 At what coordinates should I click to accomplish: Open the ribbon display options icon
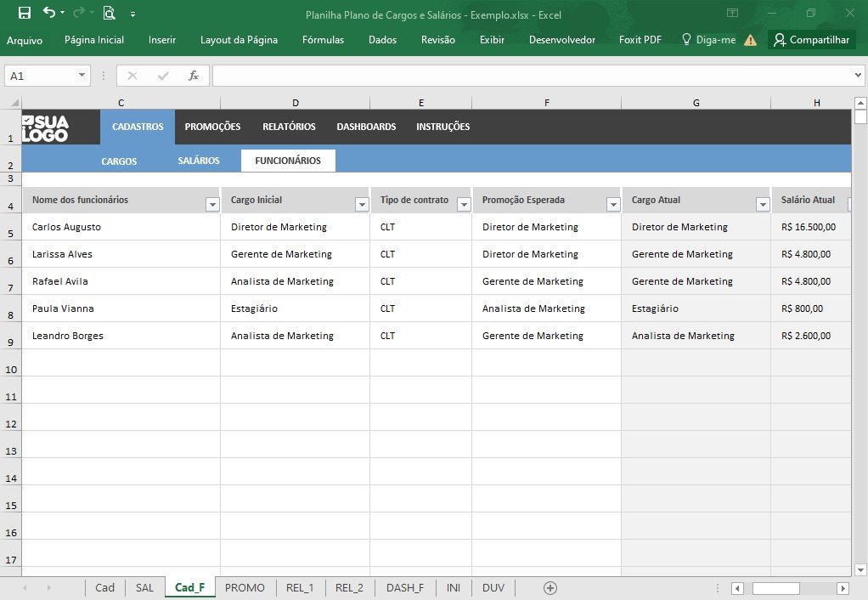[x=732, y=13]
